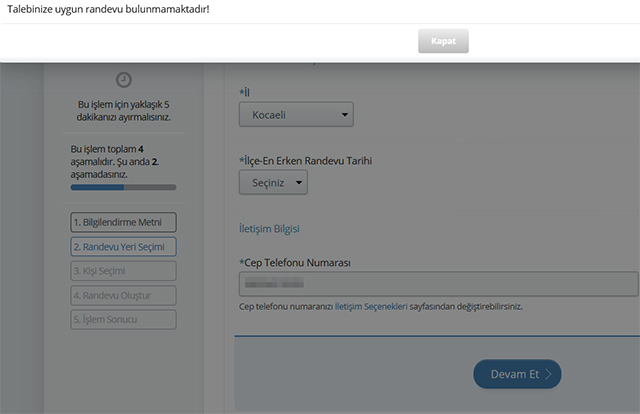The width and height of the screenshot is (640, 414).
Task: Open step 3. Kişi Seçimi
Action: click(124, 271)
